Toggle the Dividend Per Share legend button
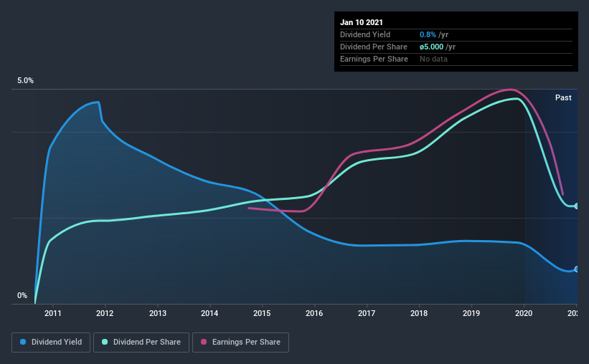This screenshot has width=589, height=364. pyautogui.click(x=141, y=343)
